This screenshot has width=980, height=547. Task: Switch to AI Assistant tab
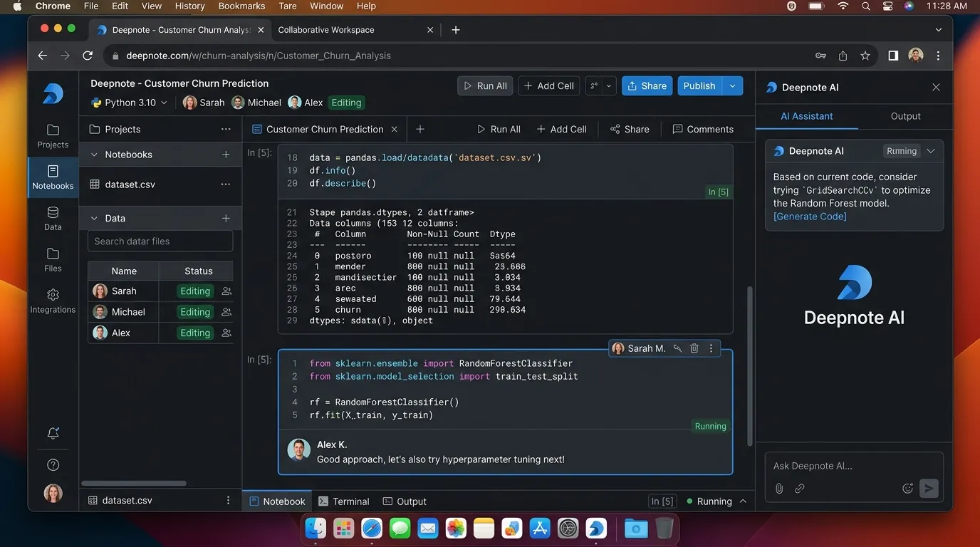click(x=806, y=116)
